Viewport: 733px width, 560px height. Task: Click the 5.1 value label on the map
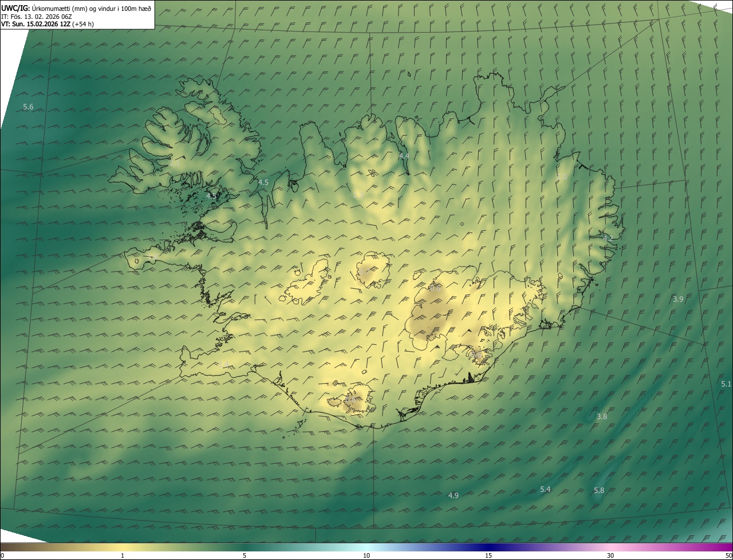[726, 384]
